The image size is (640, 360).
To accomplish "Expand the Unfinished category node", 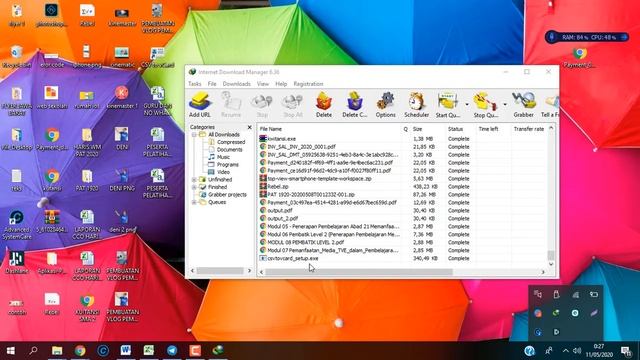I will [195, 180].
